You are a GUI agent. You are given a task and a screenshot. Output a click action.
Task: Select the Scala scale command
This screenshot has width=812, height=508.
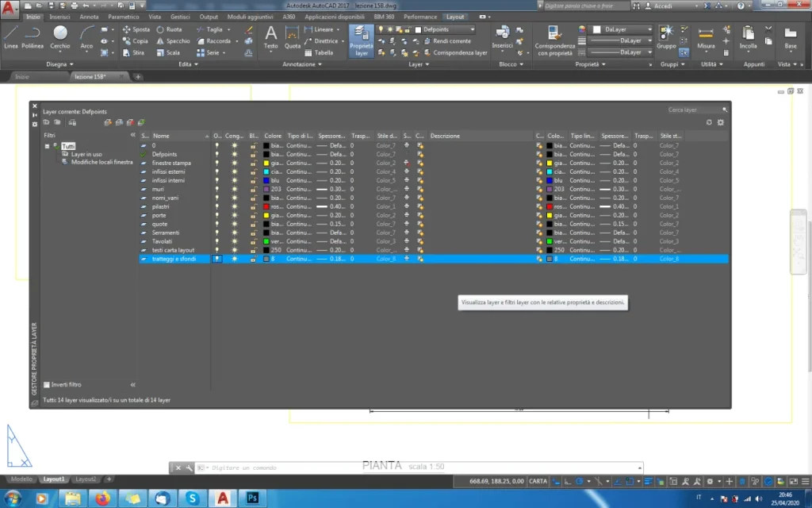pos(168,52)
